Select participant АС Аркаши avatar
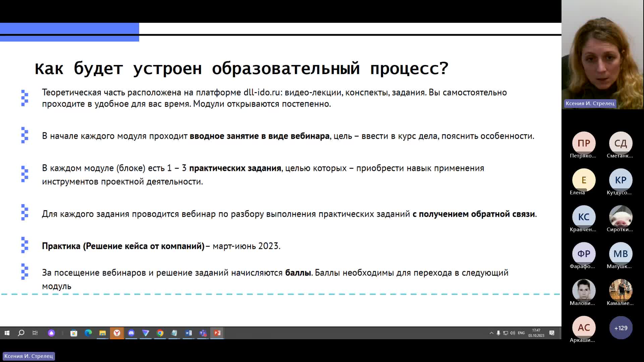The image size is (644, 362). click(x=584, y=327)
